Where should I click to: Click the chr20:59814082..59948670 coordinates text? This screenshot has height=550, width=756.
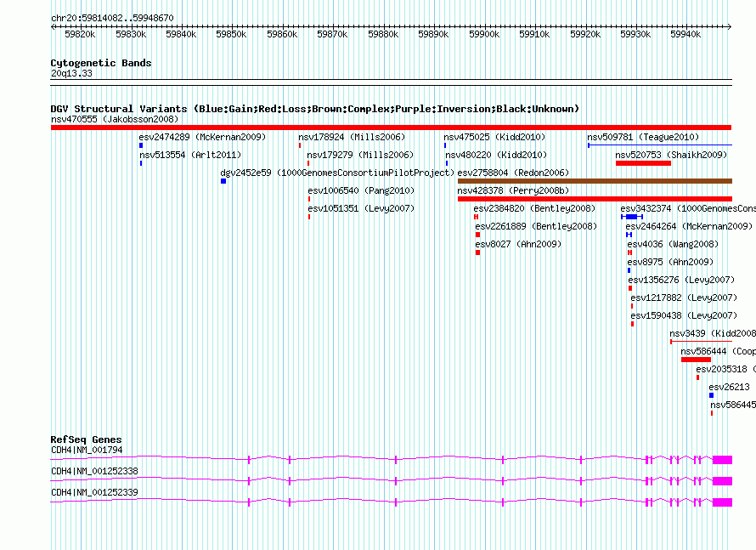click(112, 18)
